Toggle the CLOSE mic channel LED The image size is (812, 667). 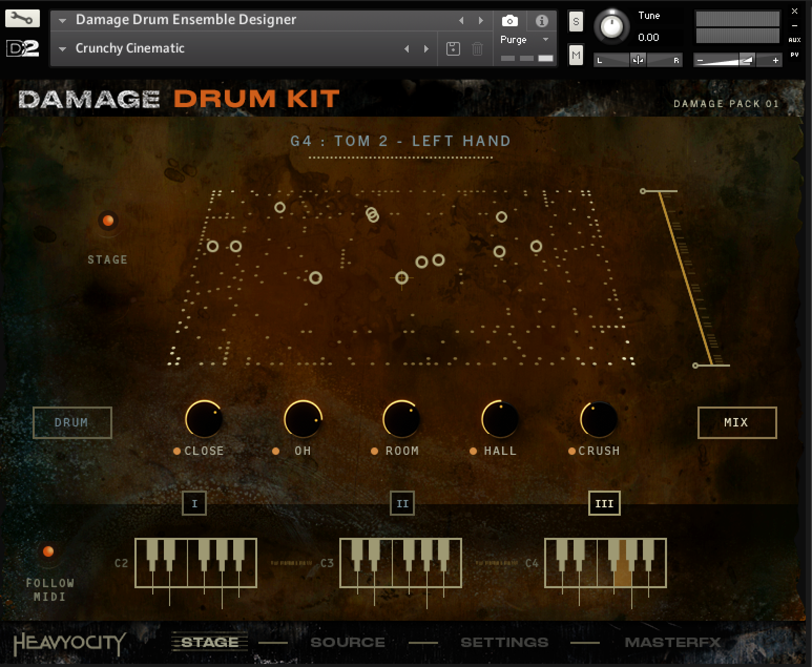click(x=177, y=451)
